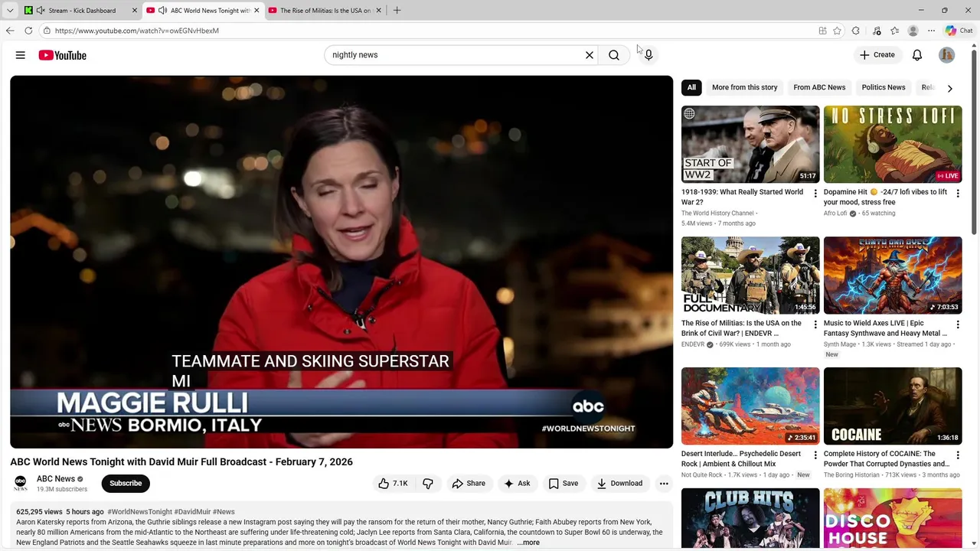
Task: Open more actions menu below video
Action: [x=664, y=484]
